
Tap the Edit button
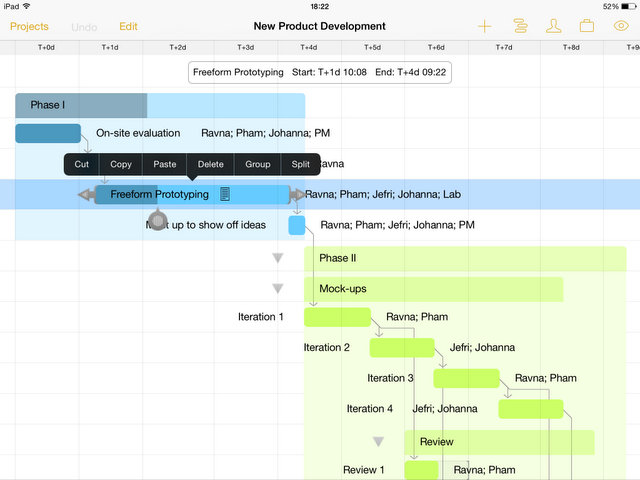pyautogui.click(x=128, y=27)
